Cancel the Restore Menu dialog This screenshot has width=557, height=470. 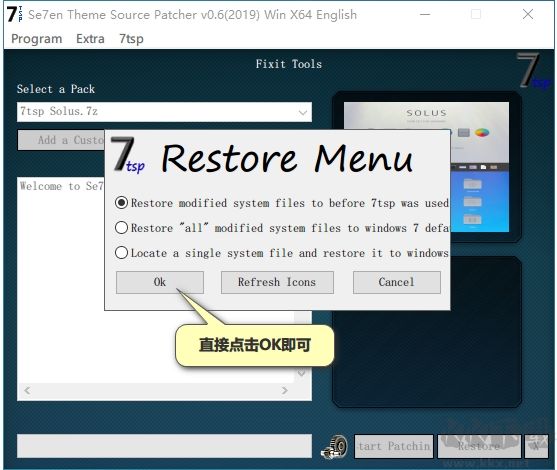pyautogui.click(x=397, y=282)
